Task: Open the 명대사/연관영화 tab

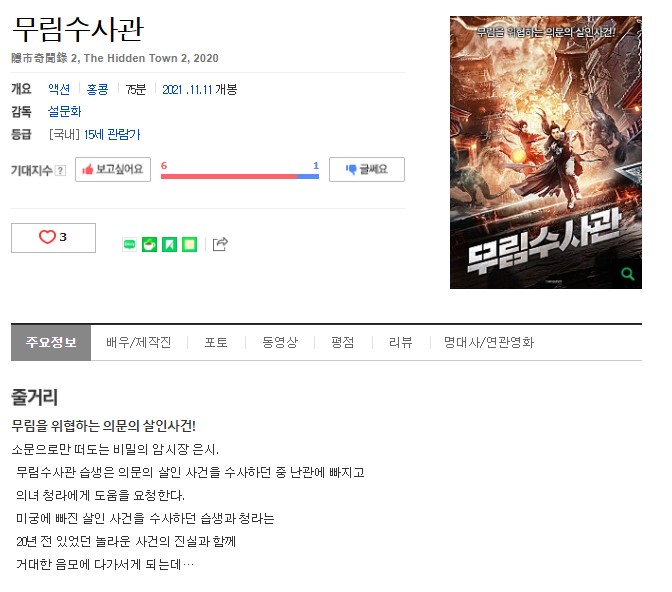Action: point(489,343)
